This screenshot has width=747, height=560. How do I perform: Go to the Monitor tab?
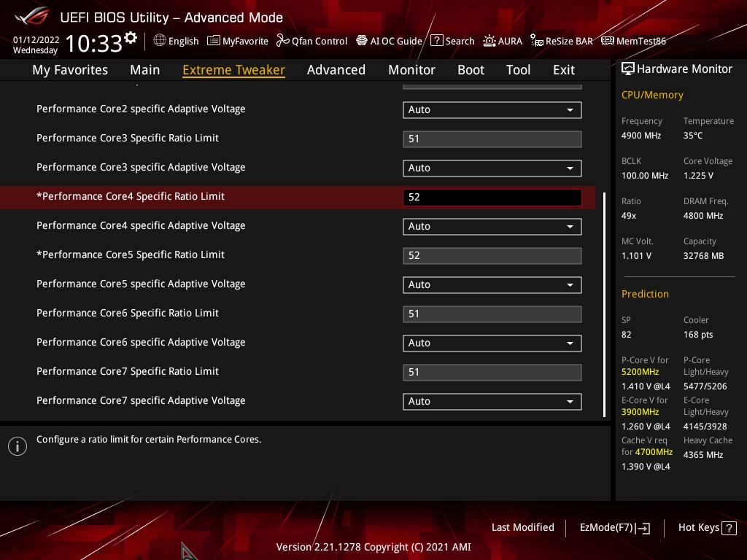(x=411, y=70)
